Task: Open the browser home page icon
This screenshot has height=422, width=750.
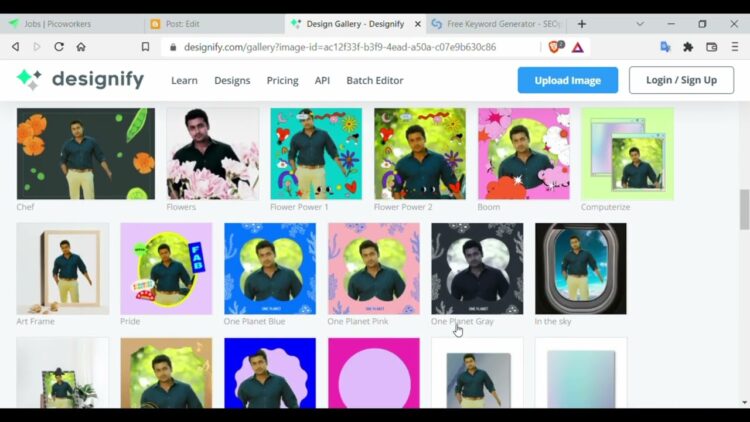Action: pyautogui.click(x=81, y=47)
